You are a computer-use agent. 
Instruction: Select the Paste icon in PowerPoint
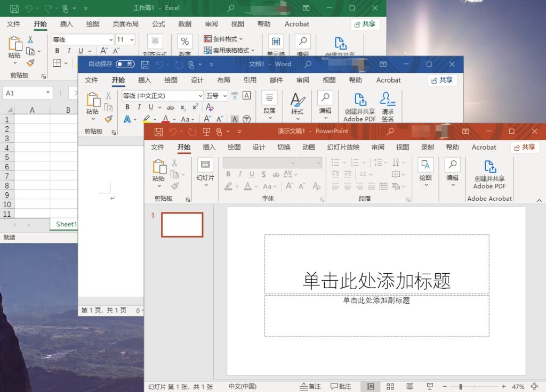click(158, 168)
